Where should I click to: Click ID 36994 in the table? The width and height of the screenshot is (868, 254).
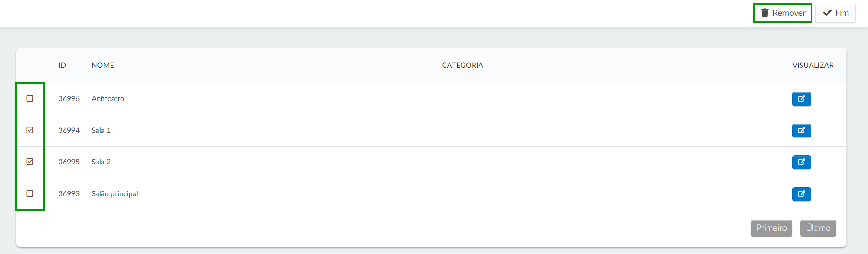pos(69,131)
